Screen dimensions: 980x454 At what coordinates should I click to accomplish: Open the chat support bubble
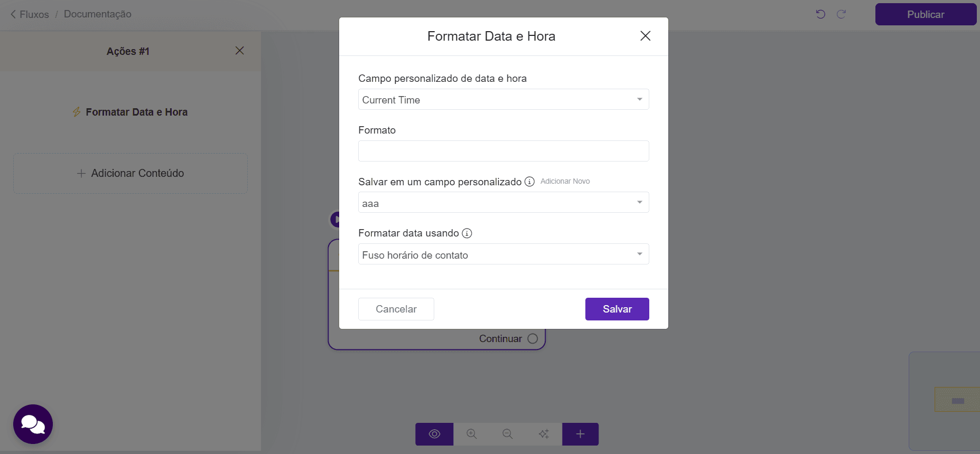click(x=33, y=424)
